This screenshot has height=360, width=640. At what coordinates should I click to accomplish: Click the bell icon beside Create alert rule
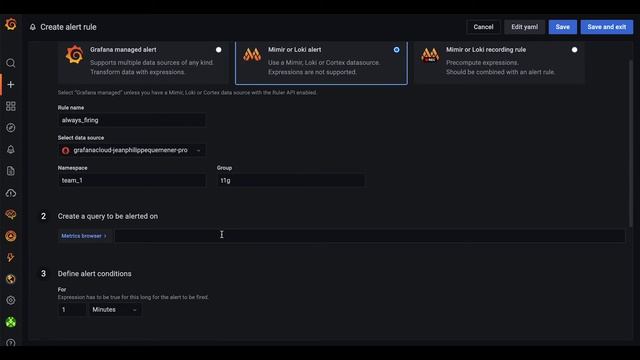[33, 27]
